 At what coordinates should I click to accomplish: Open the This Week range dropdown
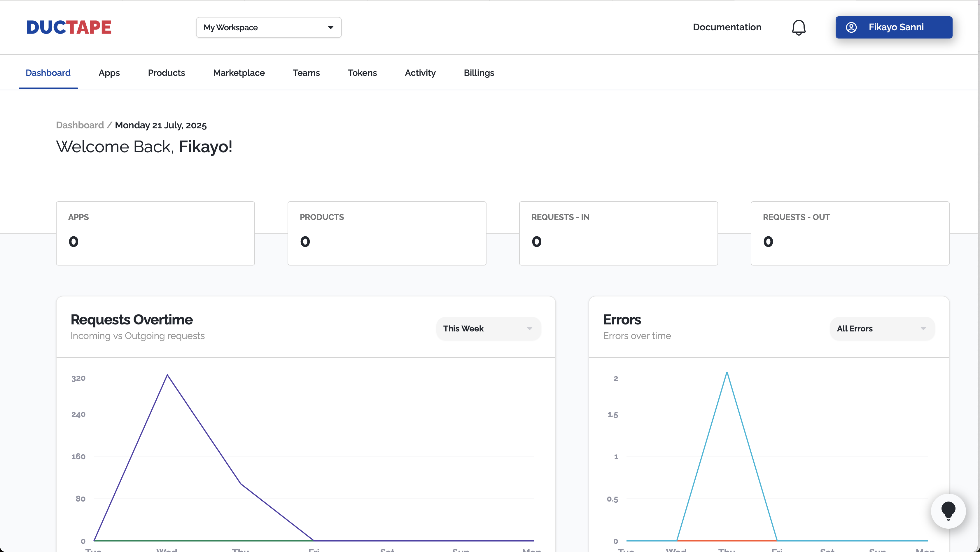(489, 329)
